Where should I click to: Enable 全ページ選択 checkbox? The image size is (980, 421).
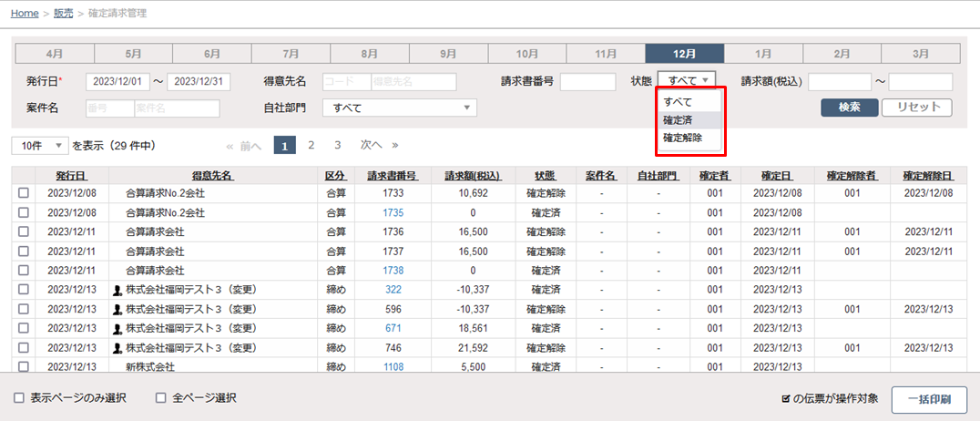(x=161, y=398)
